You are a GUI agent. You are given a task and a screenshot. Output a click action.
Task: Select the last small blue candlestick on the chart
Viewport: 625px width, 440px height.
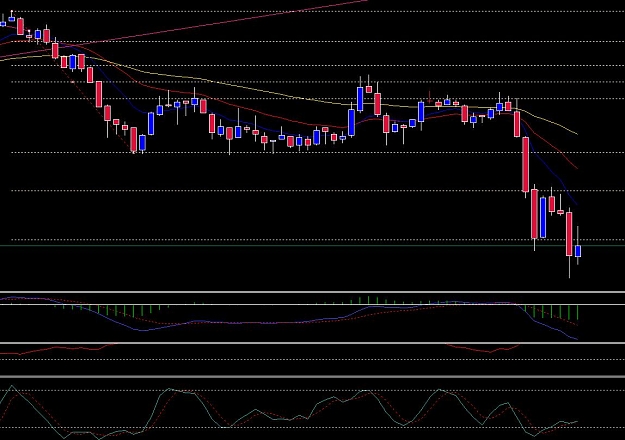[578, 251]
